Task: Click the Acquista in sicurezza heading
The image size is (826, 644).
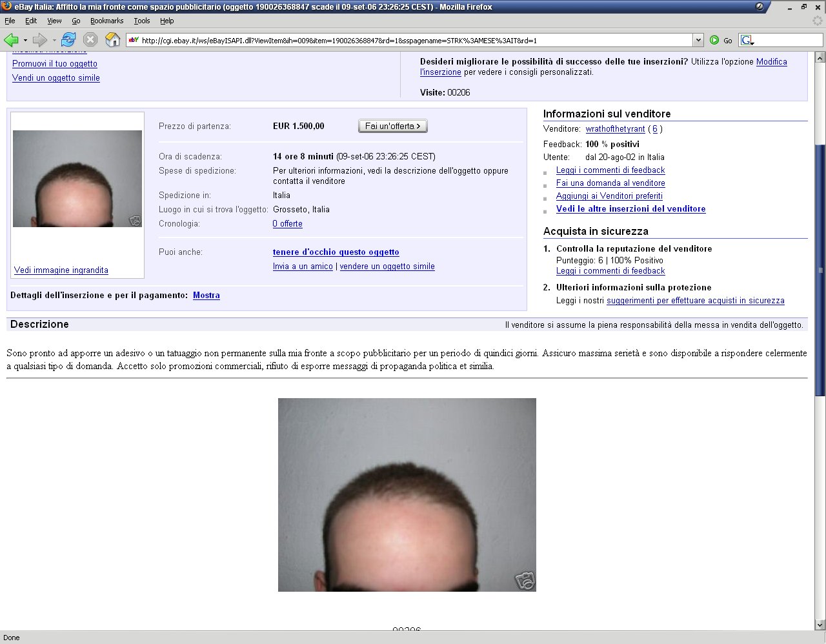Action: pos(596,231)
